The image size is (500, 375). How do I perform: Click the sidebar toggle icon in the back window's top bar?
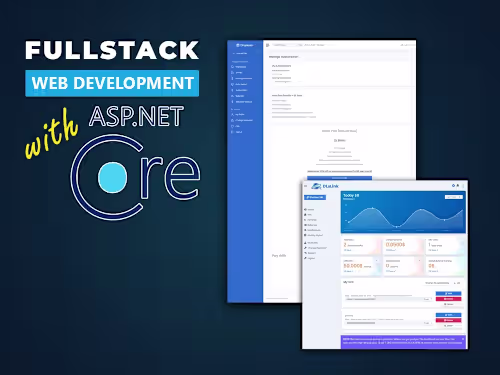(268, 45)
